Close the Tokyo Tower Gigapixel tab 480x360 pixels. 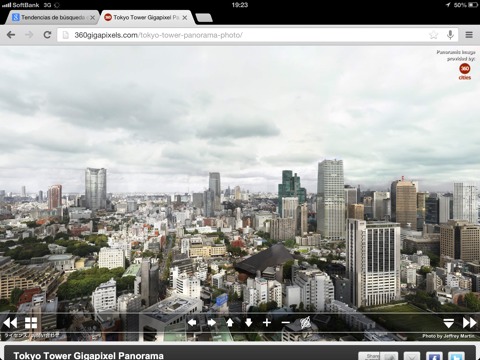click(x=185, y=18)
